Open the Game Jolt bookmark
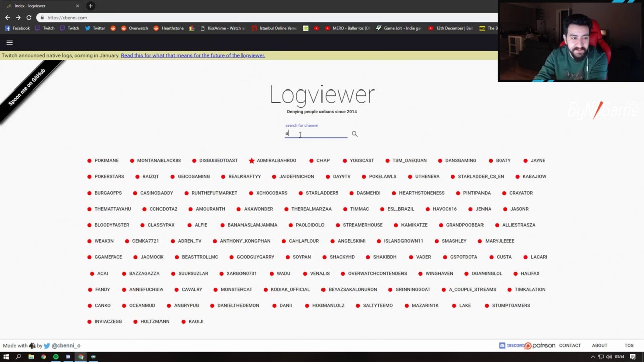 [399, 28]
